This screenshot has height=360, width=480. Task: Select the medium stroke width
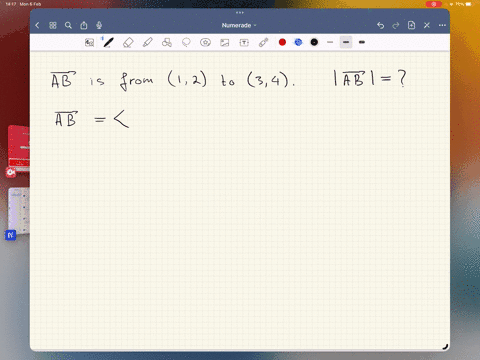[346, 42]
